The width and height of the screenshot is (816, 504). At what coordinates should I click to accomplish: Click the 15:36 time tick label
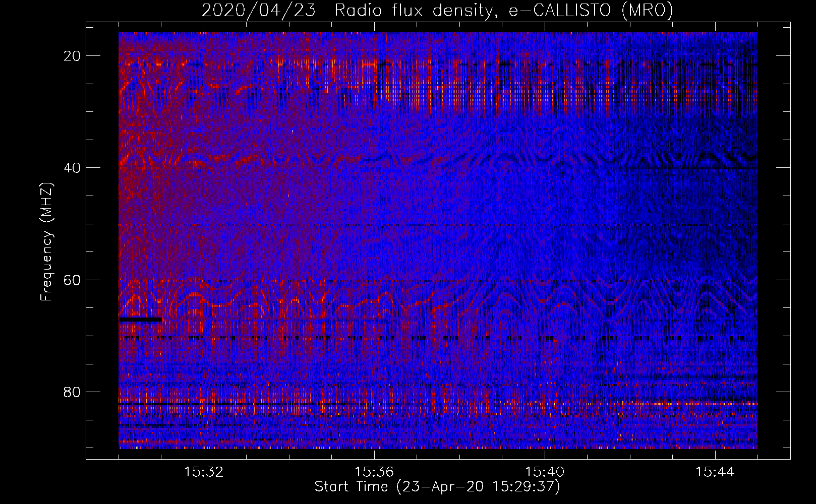point(374,472)
